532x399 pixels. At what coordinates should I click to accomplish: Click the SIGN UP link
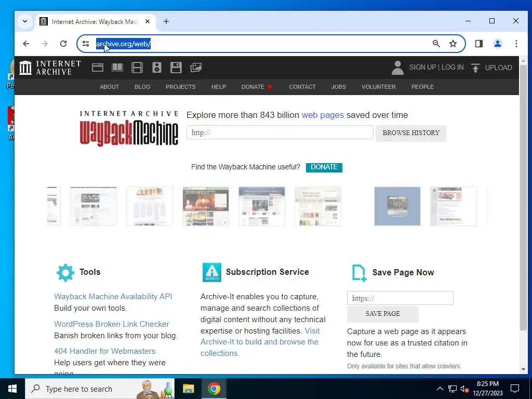pyautogui.click(x=422, y=67)
